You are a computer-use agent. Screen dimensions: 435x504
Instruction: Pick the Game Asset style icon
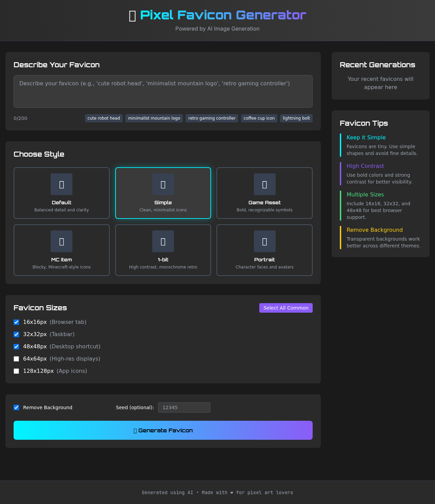point(264,184)
